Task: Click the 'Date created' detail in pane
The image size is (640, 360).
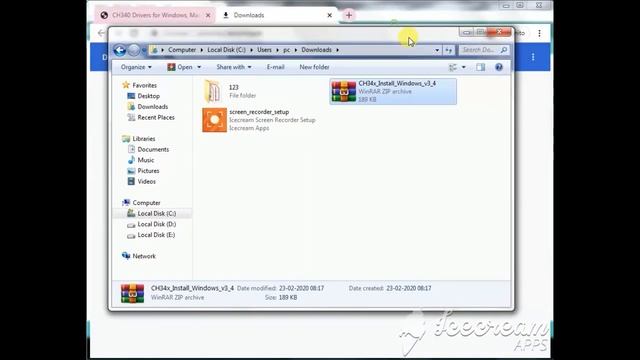Action: tap(390, 288)
